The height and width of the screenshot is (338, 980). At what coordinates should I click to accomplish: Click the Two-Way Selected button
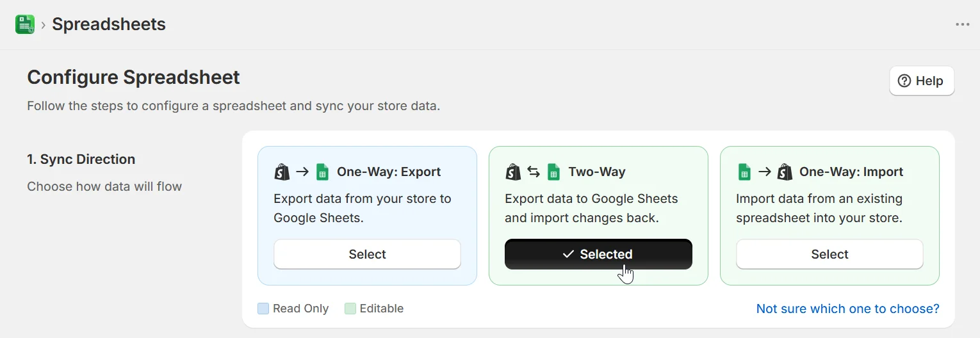pos(598,254)
